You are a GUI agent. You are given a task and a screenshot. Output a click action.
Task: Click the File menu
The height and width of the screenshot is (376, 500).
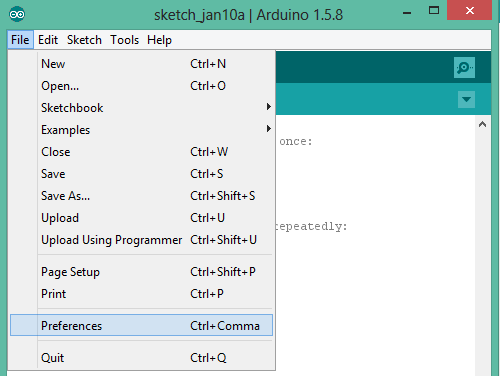20,40
